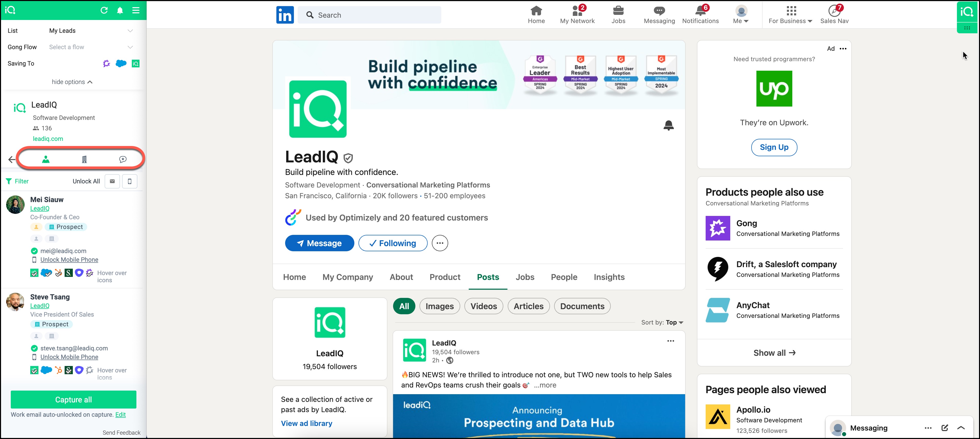980x439 pixels.
Task: Open the Insights tab
Action: 609,277
